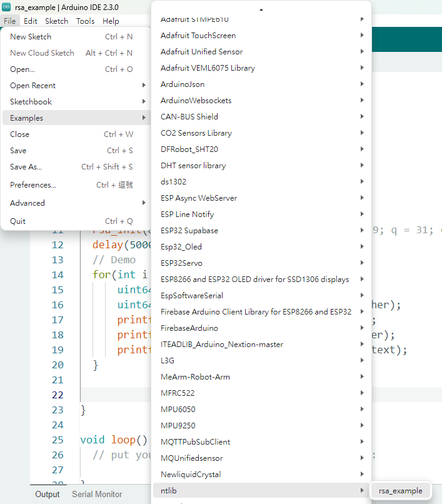Open the rsa_example sketch from ntlib
The image size is (442, 504).
(x=400, y=490)
